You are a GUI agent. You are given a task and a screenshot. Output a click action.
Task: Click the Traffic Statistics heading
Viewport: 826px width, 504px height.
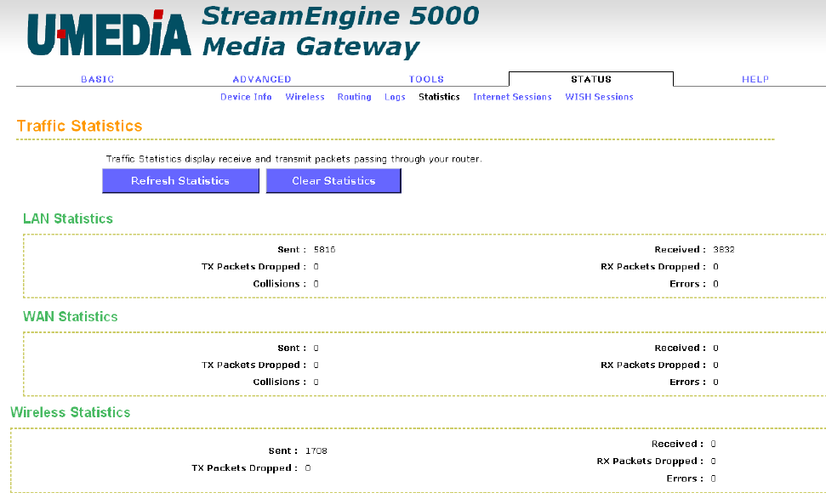tap(80, 127)
